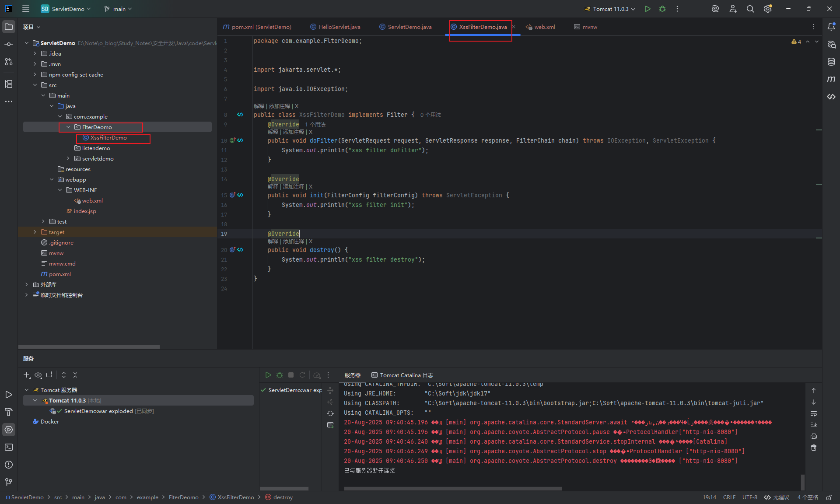This screenshot has height=504, width=840.
Task: Open AI assistant swirl icon in title bar
Action: [715, 9]
